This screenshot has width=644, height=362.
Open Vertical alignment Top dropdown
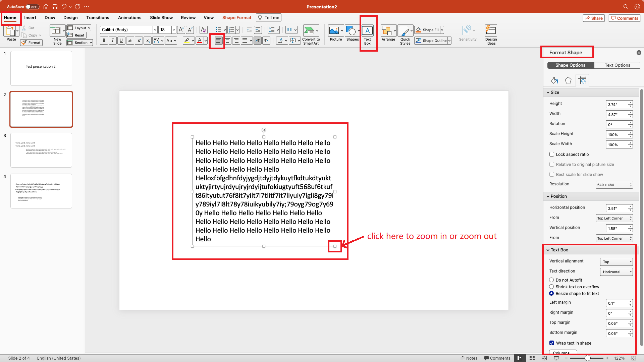[x=616, y=262]
